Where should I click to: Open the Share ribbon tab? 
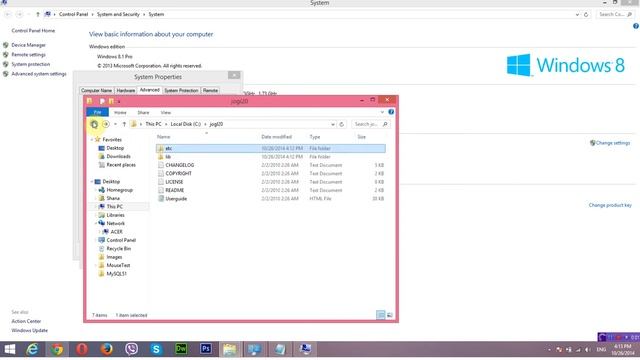pyautogui.click(x=143, y=112)
